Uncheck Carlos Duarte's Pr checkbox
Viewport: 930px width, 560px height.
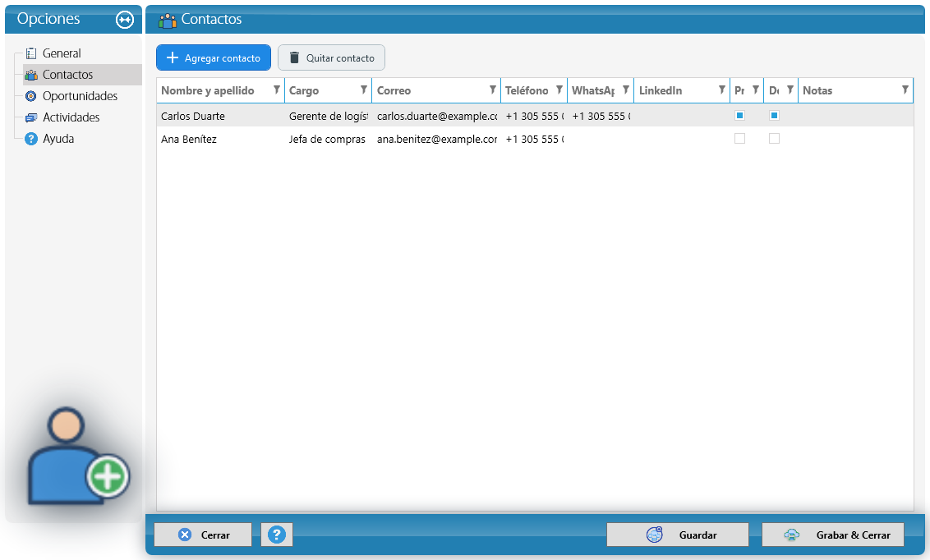(739, 116)
